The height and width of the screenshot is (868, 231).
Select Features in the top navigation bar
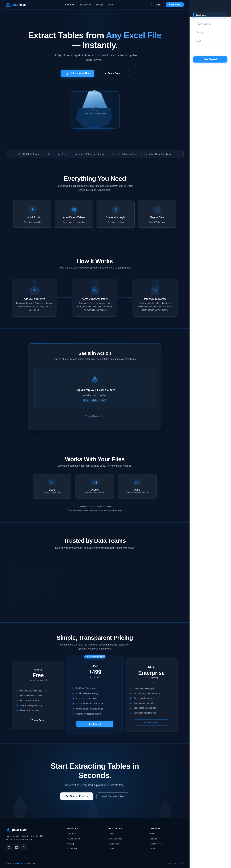70,5
